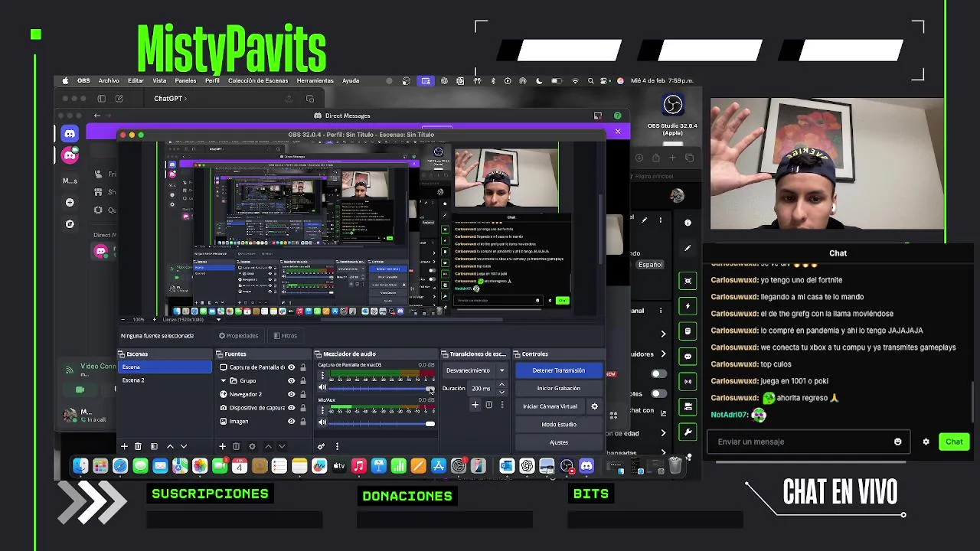The width and height of the screenshot is (980, 551).
Task: Open virtual camera settings gear icon
Action: point(594,406)
